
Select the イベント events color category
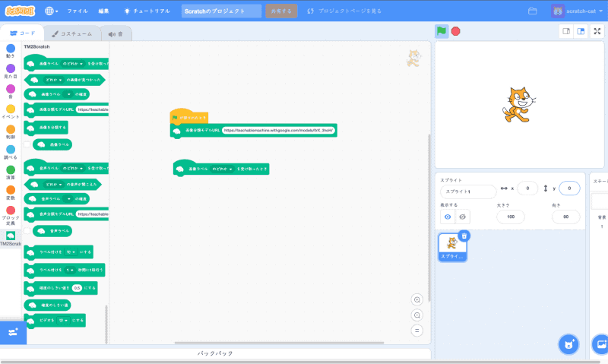point(11,112)
